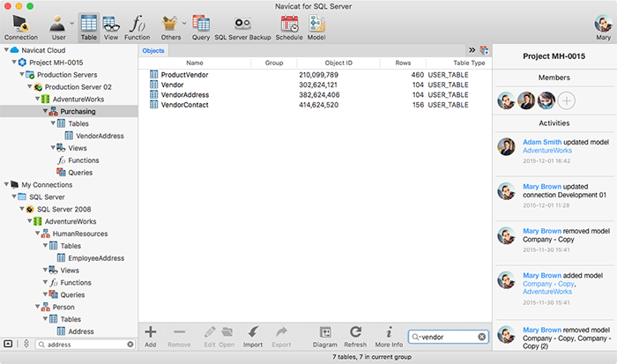Click the Import button
Screen dimensions: 617x364
(x=253, y=337)
